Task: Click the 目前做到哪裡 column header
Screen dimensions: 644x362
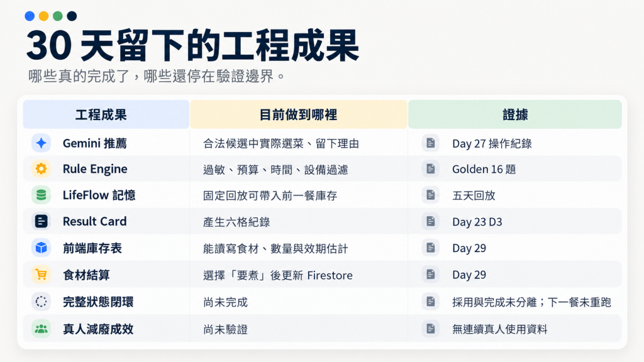Action: coord(299,114)
